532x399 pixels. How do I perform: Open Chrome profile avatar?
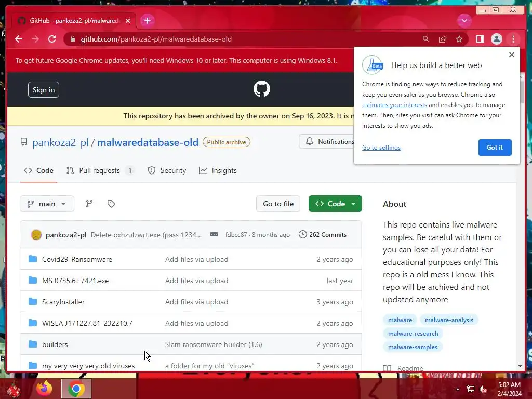click(496, 39)
